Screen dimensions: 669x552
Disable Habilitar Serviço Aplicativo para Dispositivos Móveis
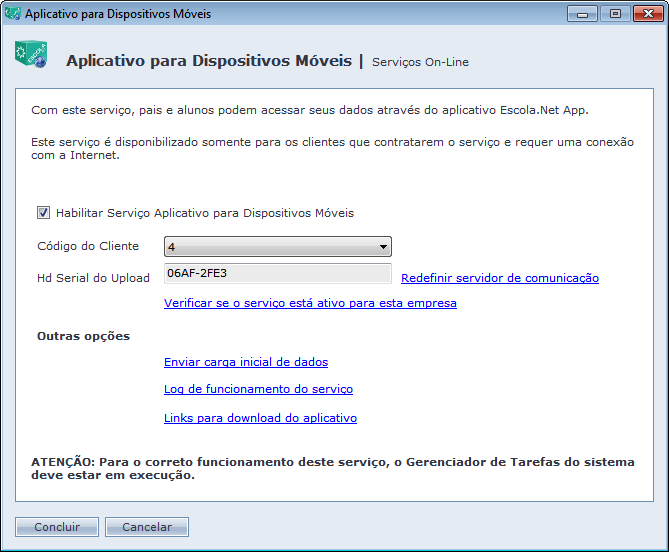point(43,213)
